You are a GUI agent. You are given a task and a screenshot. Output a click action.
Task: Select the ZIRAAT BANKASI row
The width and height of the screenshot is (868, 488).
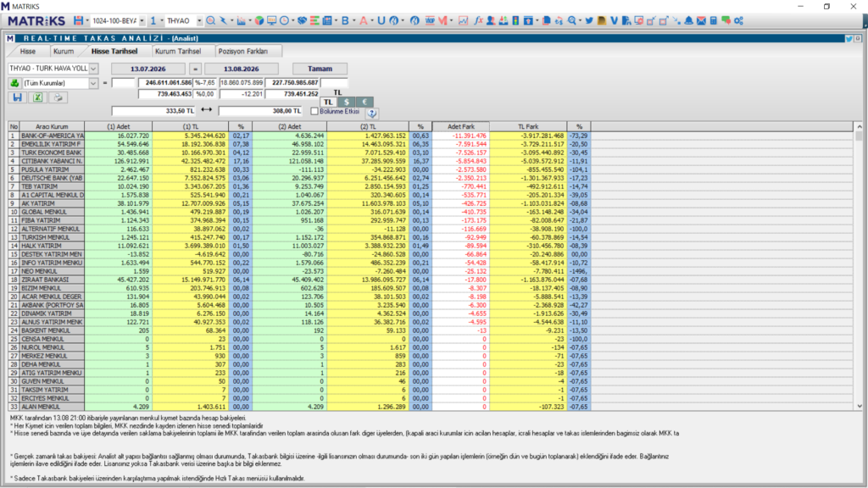coord(299,280)
